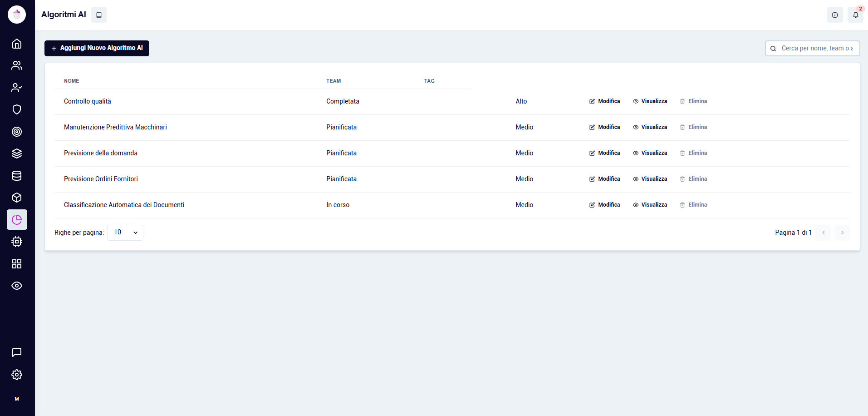Click the search field for algorithms

pyautogui.click(x=817, y=48)
